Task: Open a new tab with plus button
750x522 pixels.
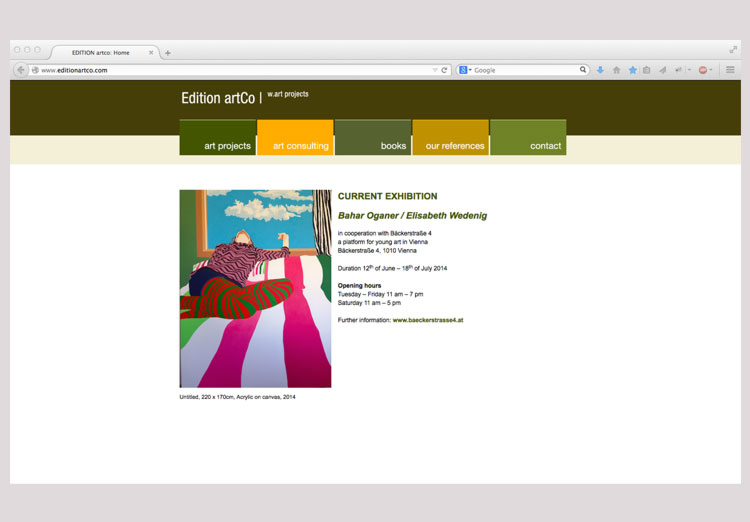Action: click(167, 53)
